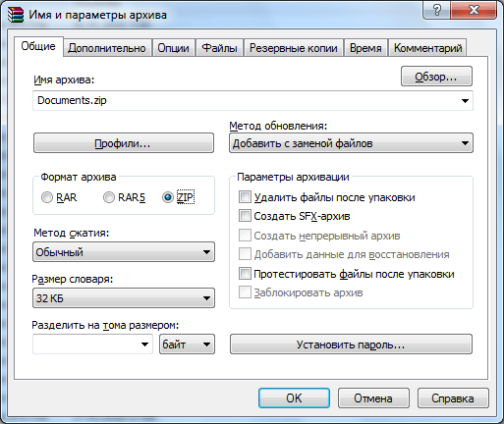The height and width of the screenshot is (424, 504).
Task: Click the Справка help button
Action: coord(453,397)
